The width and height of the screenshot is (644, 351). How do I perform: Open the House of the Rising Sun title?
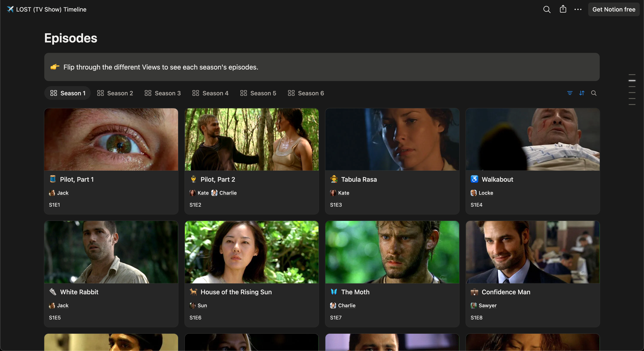(x=236, y=292)
